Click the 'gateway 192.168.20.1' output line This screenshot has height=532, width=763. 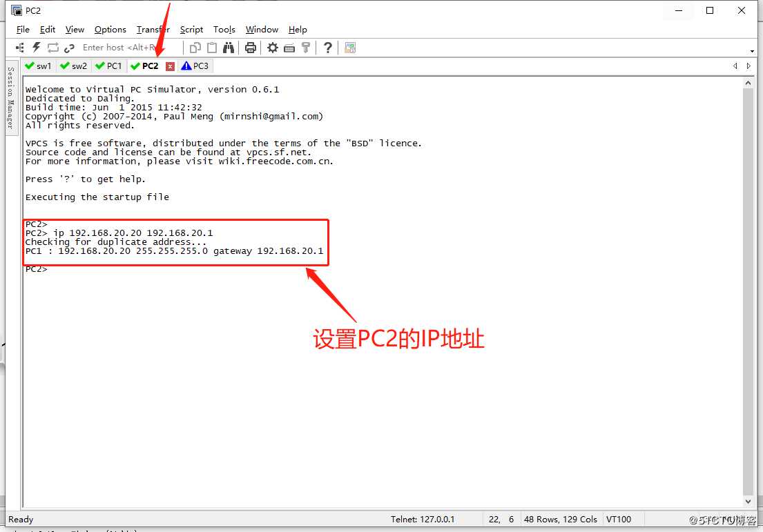(x=174, y=251)
